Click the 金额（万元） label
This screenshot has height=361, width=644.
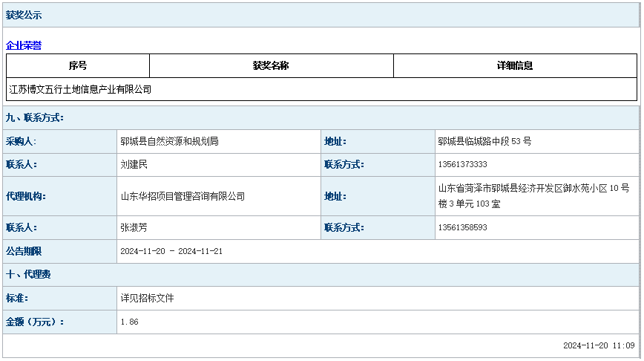coord(35,322)
